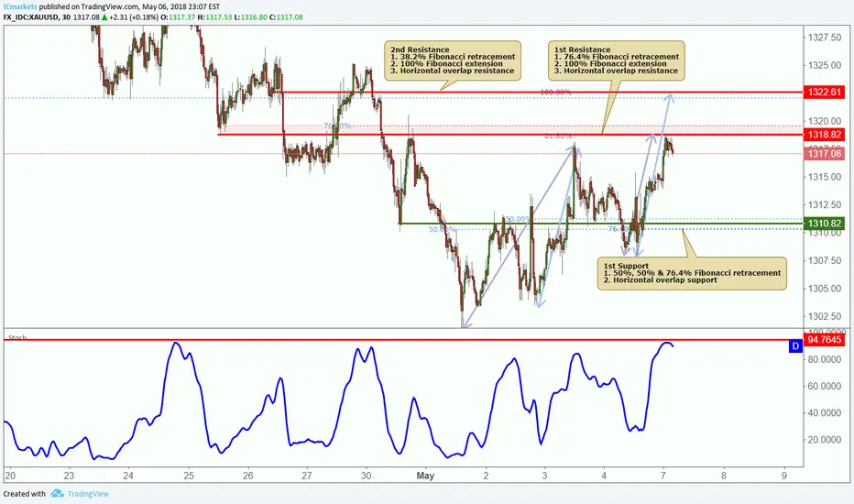The width and height of the screenshot is (854, 504).
Task: Open the TradingView link at bottom
Action: pos(88,494)
